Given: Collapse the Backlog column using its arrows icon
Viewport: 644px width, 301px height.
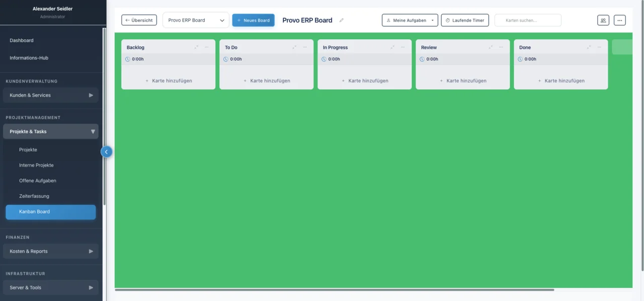Looking at the screenshot, I should tap(196, 47).
